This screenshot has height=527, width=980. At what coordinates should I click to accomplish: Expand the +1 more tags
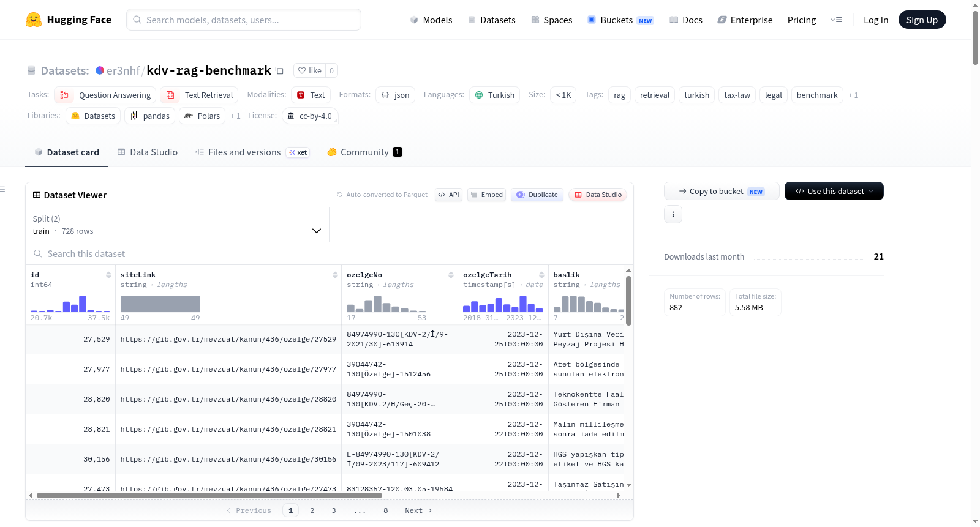point(853,95)
